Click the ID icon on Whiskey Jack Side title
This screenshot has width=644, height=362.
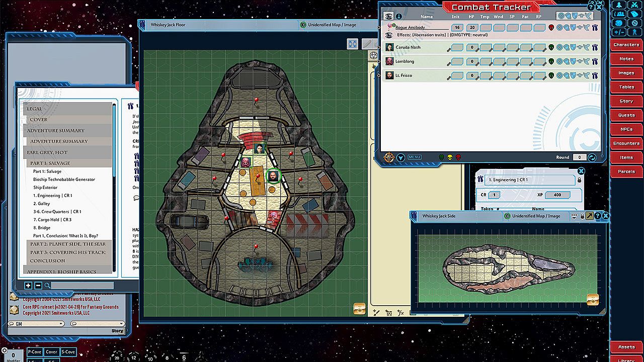507,216
